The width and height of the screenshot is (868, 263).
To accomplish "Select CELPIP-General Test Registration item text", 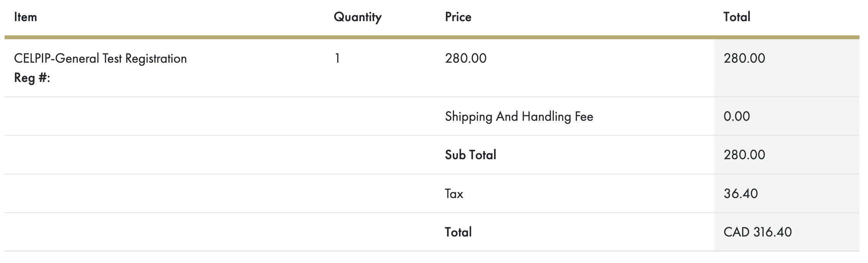I will (x=101, y=58).
